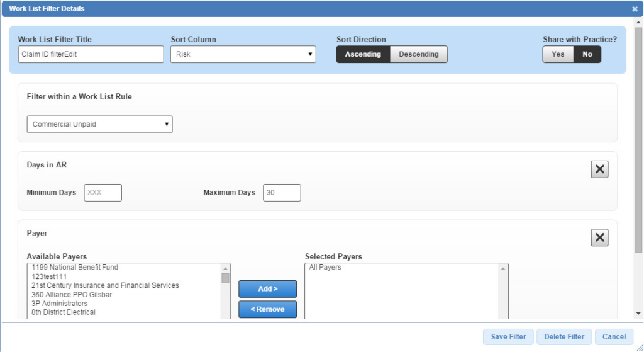Cancel the filter dialog

click(614, 337)
